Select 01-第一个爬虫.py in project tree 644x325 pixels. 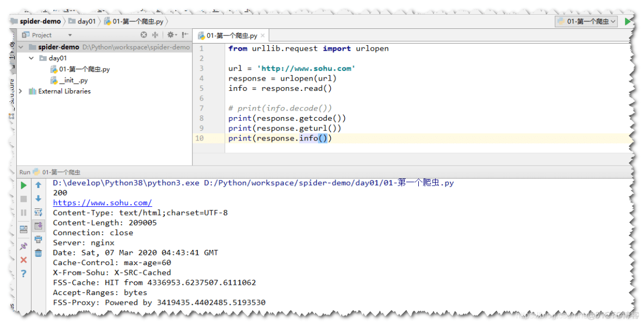click(x=84, y=69)
